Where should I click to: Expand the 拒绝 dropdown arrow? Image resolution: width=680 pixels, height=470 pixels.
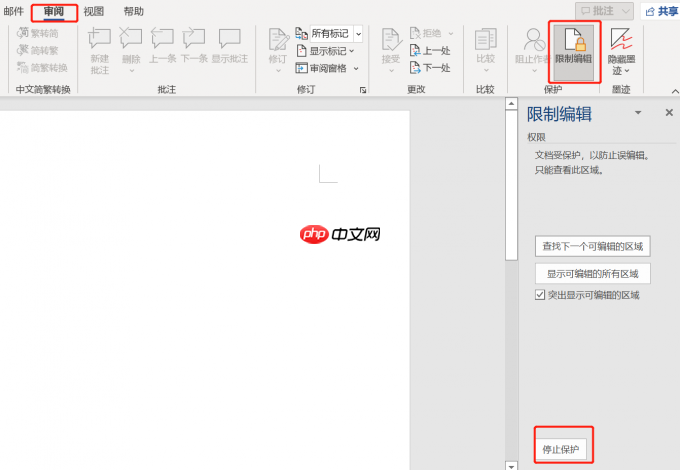pos(451,33)
